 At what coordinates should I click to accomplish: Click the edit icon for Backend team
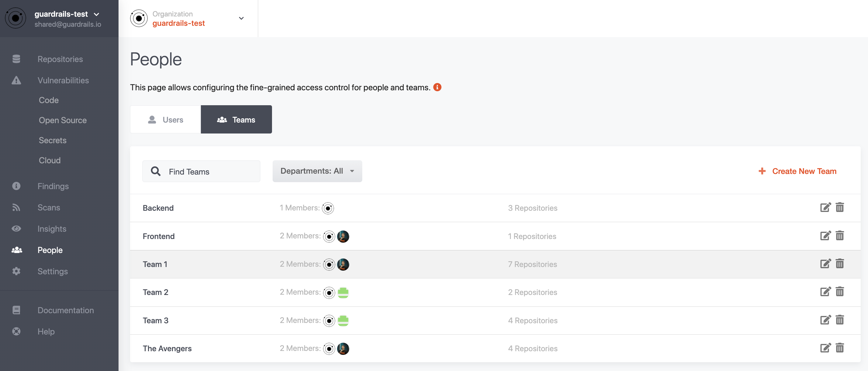coord(825,207)
